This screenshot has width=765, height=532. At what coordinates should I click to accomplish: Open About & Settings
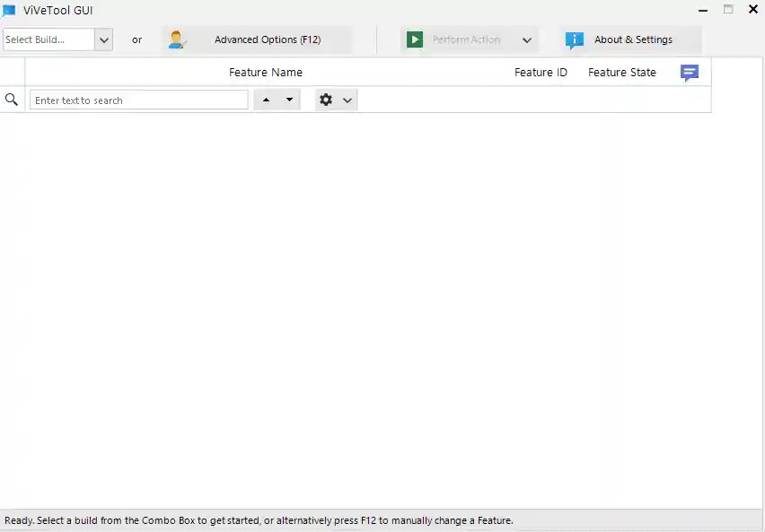(633, 39)
